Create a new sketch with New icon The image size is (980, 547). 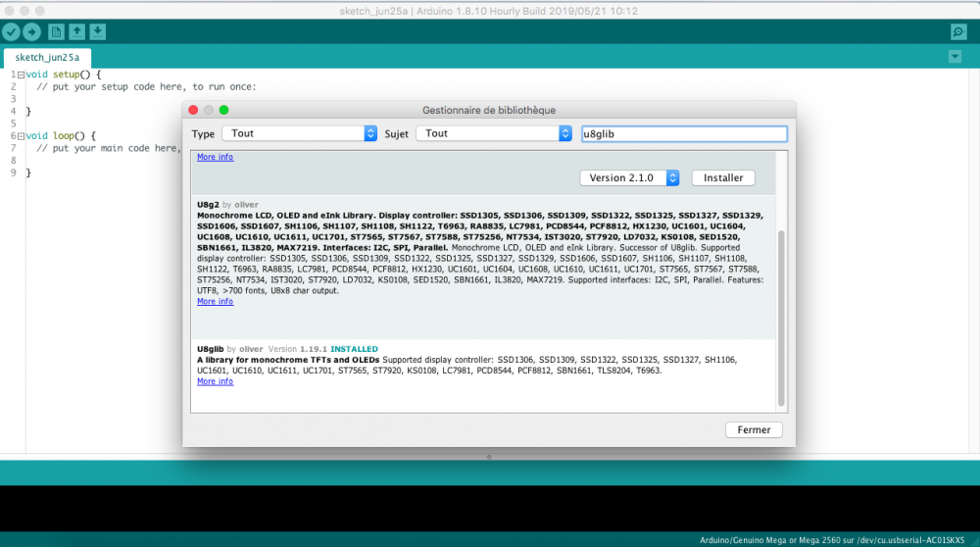[56, 32]
